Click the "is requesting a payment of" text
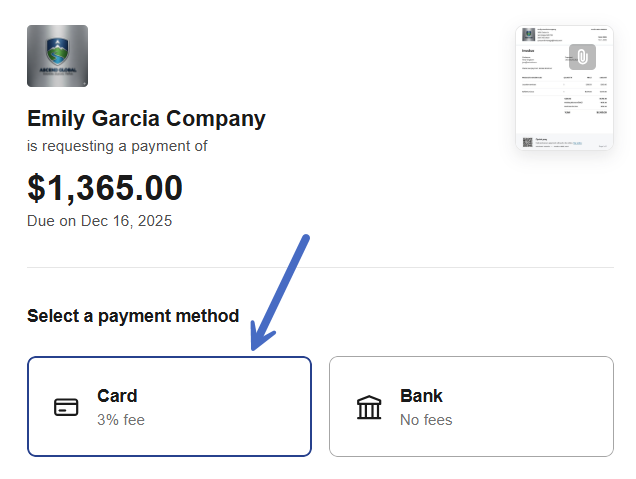The image size is (636, 479). [x=117, y=146]
